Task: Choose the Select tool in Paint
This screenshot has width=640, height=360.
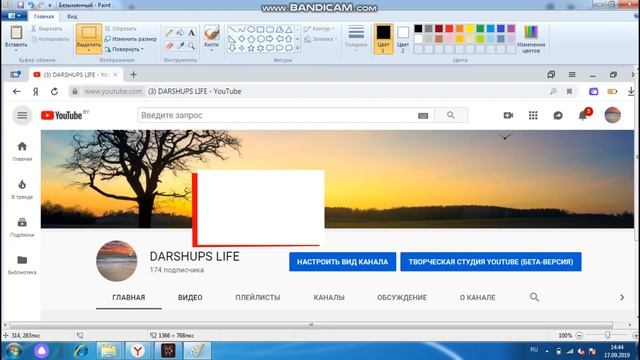Action: [x=89, y=39]
